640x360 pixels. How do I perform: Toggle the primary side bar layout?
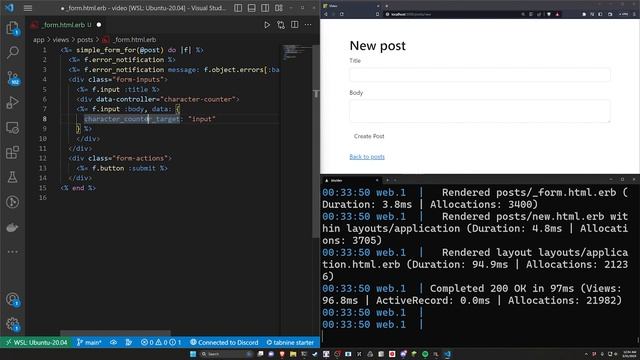point(238,8)
